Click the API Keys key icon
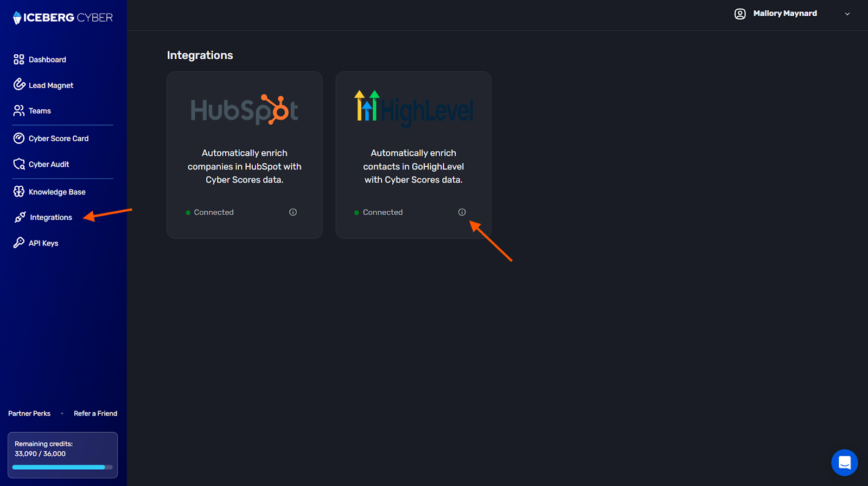 [x=19, y=243]
